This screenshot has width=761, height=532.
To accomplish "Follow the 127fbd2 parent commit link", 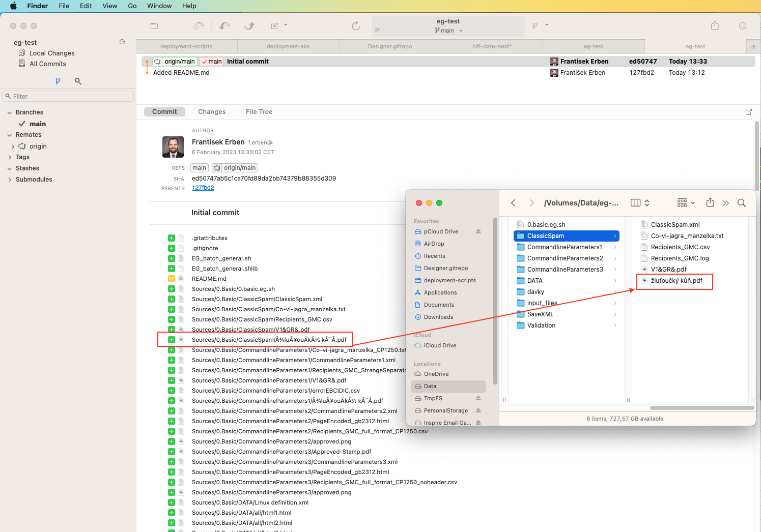I will pyautogui.click(x=203, y=187).
